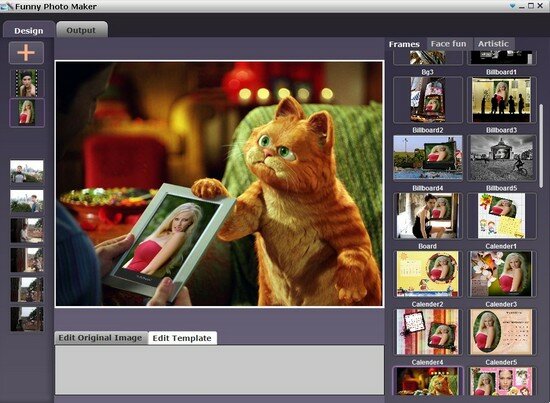Pick the Calender3 flower frame
This screenshot has height=403, width=550.
coord(502,274)
